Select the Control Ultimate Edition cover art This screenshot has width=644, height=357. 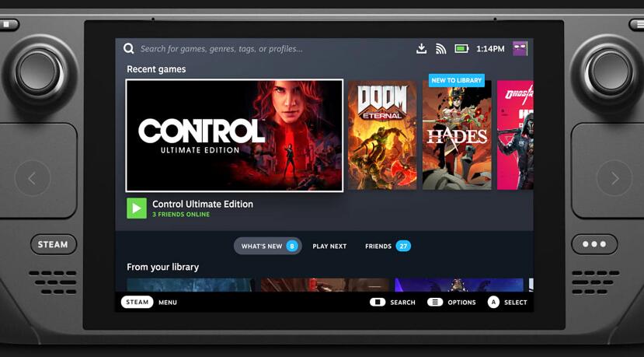(x=234, y=135)
